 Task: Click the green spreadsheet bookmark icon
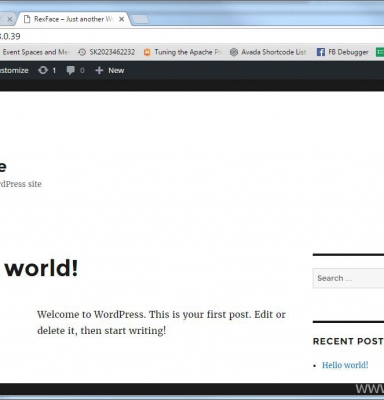[x=380, y=52]
